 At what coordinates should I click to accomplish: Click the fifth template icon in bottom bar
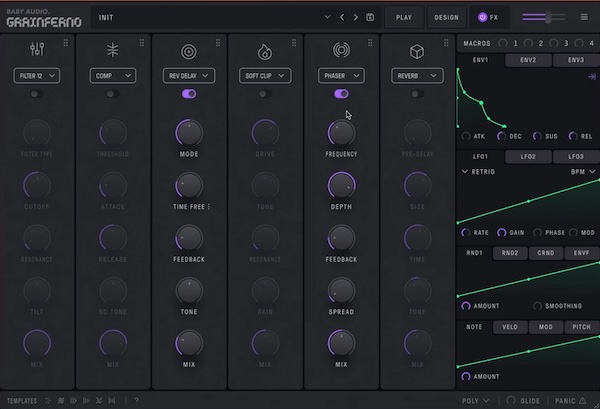tap(99, 401)
